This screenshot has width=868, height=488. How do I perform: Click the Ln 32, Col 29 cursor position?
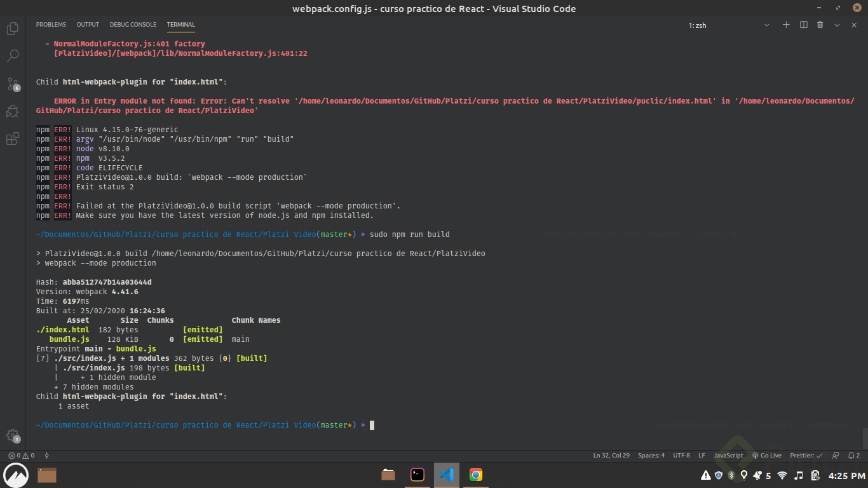point(611,456)
